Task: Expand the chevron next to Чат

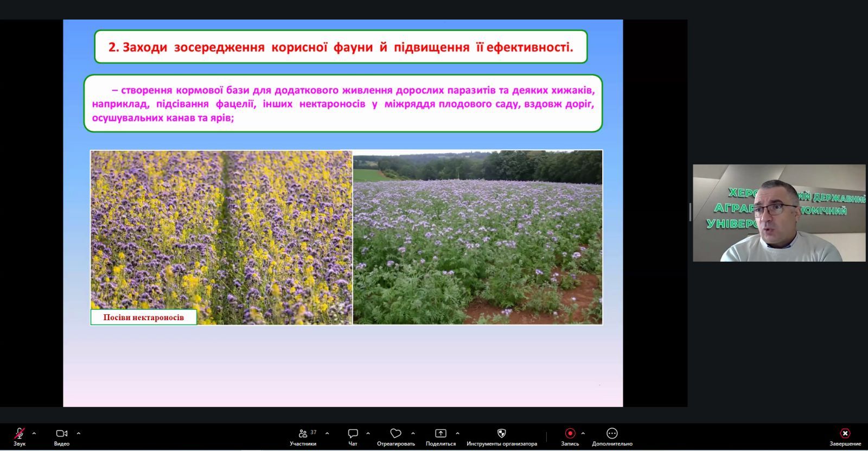Action: coord(368,433)
